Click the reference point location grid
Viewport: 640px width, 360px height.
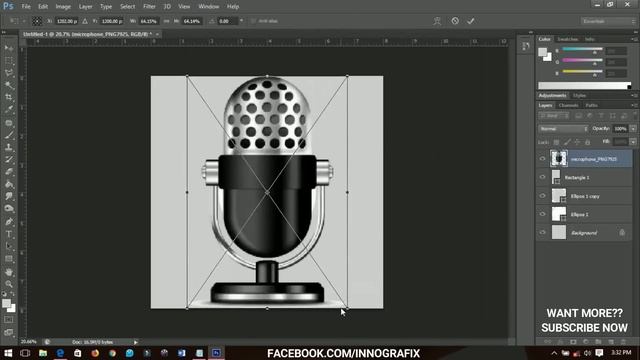click(37, 21)
